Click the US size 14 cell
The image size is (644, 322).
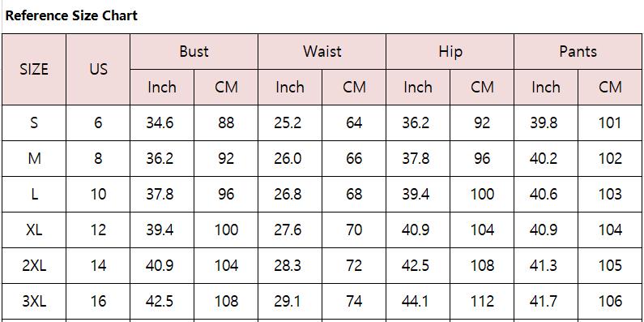(98, 265)
